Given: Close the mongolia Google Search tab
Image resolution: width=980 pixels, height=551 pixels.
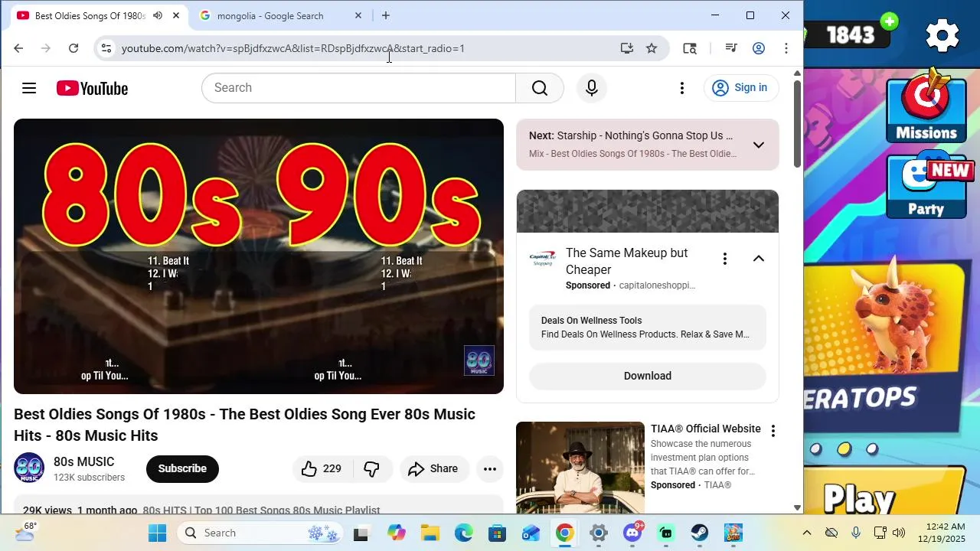Looking at the screenshot, I should [x=358, y=15].
